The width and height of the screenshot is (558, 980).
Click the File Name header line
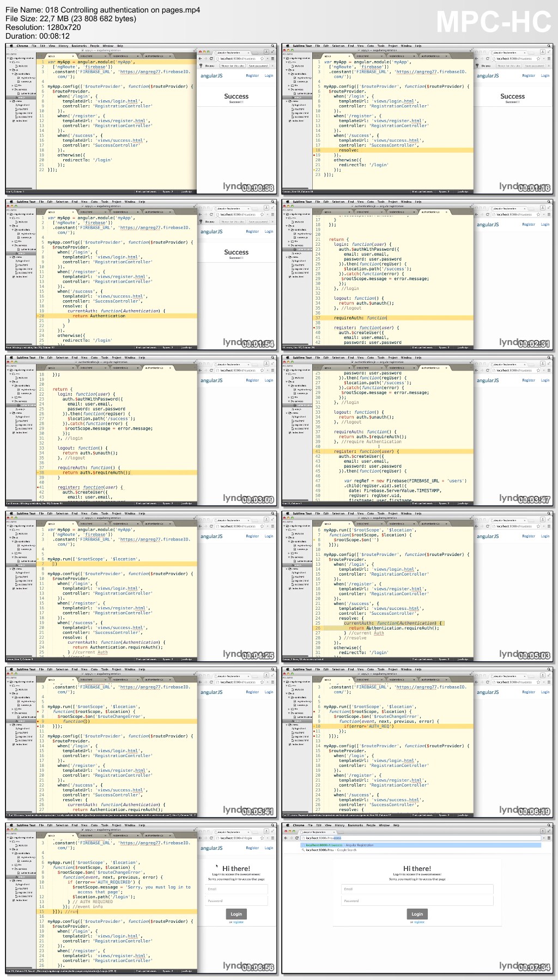click(x=103, y=10)
